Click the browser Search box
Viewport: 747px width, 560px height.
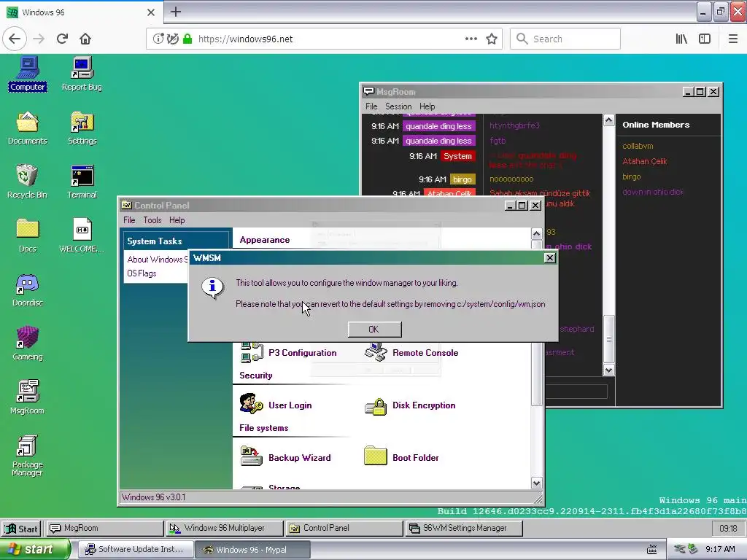click(565, 39)
